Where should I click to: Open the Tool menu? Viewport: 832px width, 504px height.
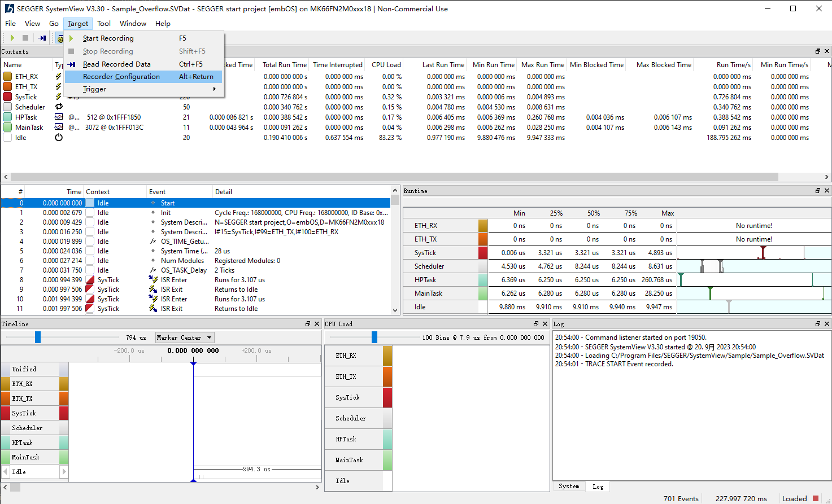pos(103,24)
